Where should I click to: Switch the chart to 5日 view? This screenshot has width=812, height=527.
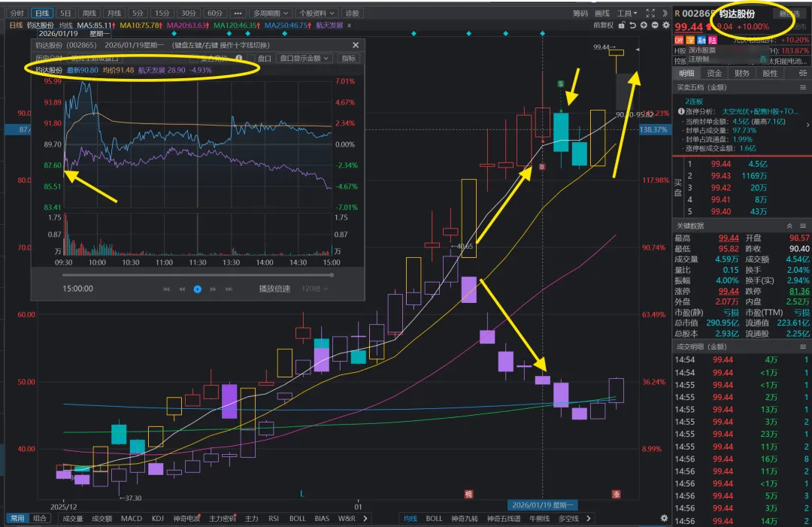pos(65,13)
